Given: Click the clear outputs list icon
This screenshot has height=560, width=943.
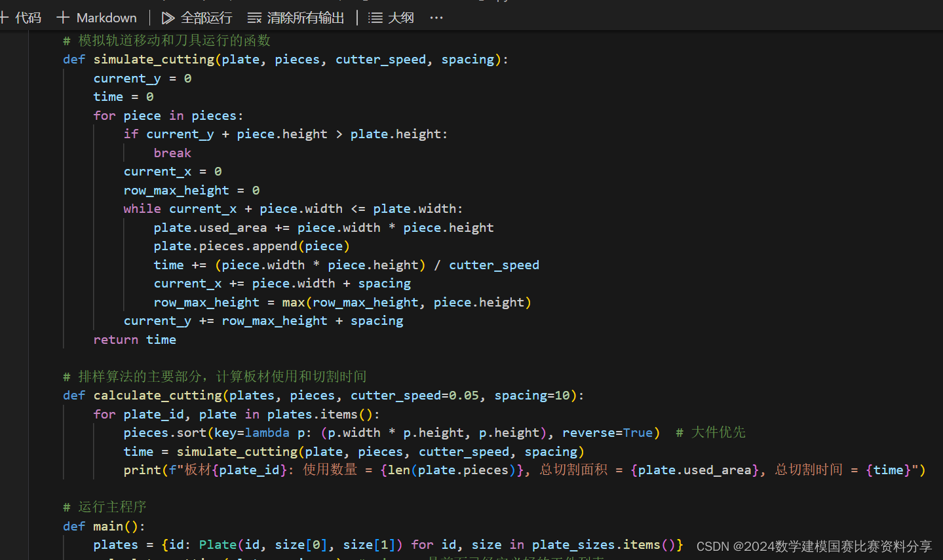Looking at the screenshot, I should [x=254, y=18].
